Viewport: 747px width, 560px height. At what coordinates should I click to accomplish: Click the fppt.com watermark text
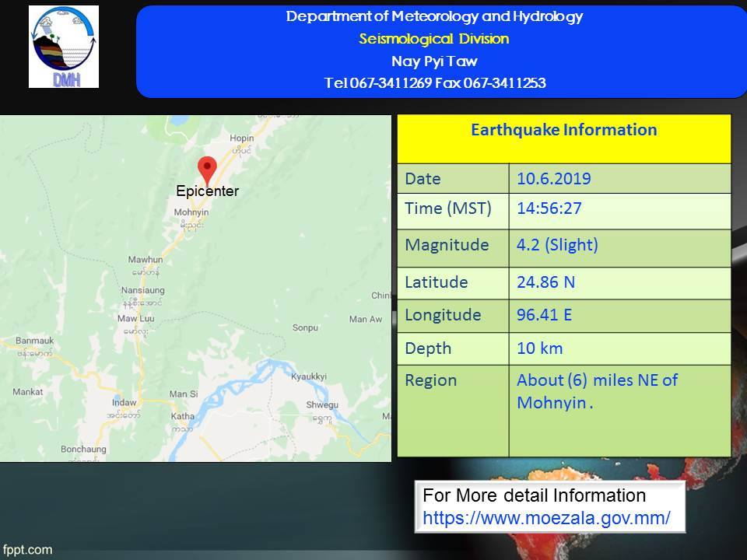(x=27, y=549)
